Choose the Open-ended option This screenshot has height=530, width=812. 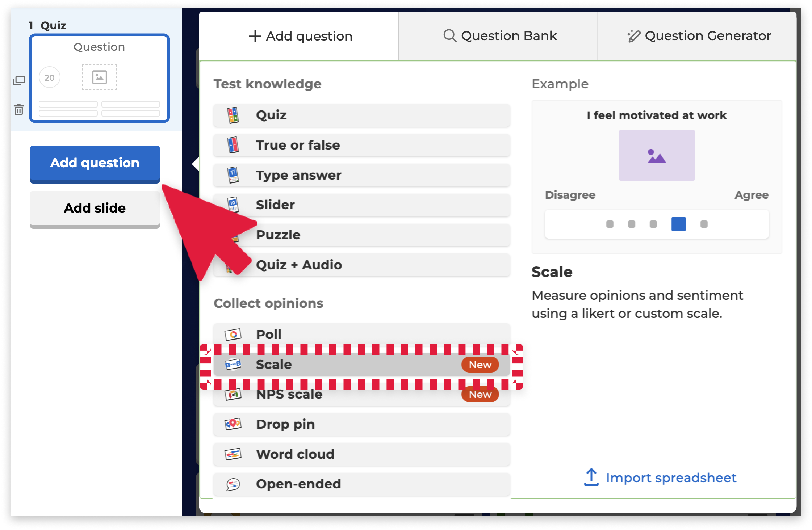pyautogui.click(x=362, y=484)
